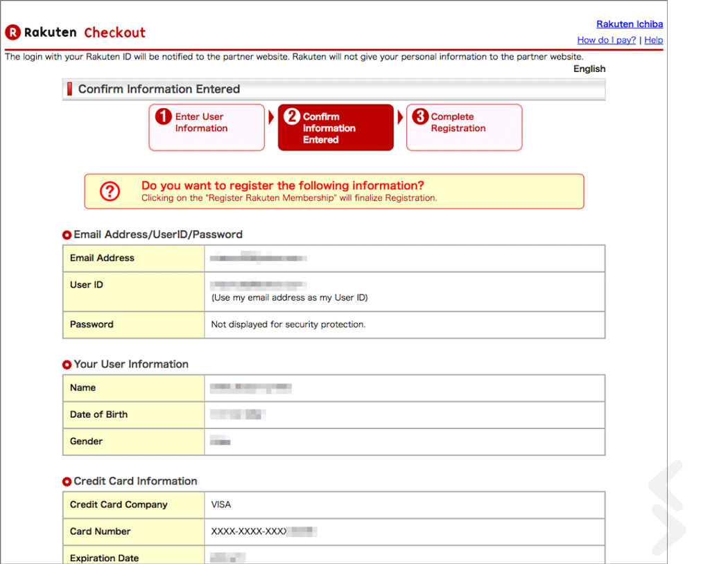Screen dimensions: 728x564
Task: Click the Your User Information section heading
Action: click(131, 364)
